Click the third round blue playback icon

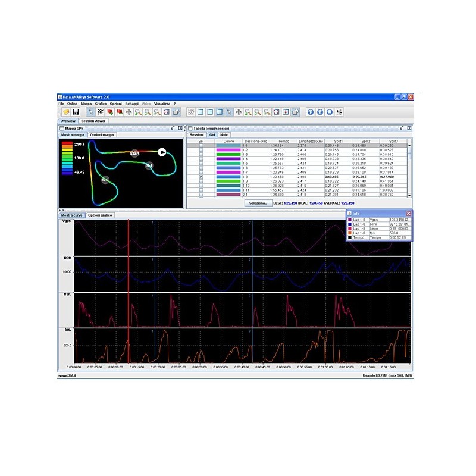(330, 112)
